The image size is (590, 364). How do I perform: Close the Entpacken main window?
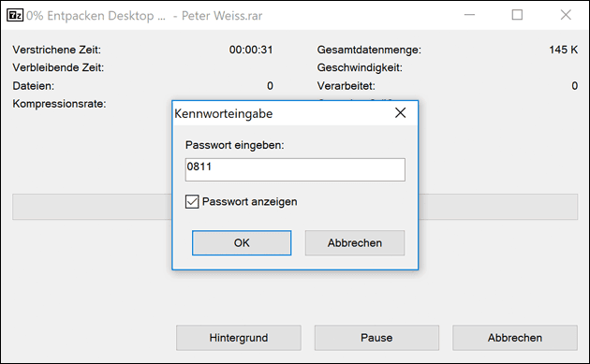point(566,15)
